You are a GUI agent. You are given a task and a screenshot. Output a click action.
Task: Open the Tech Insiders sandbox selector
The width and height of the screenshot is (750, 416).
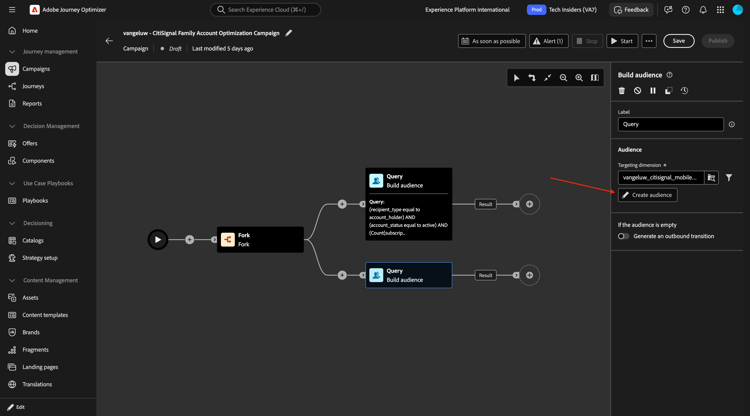(x=562, y=10)
